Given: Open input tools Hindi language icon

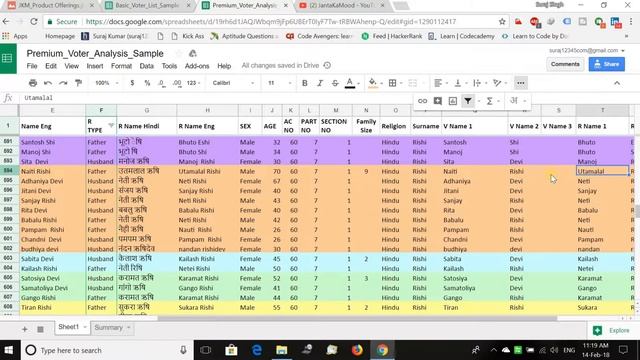Looking at the screenshot, I should [514, 100].
